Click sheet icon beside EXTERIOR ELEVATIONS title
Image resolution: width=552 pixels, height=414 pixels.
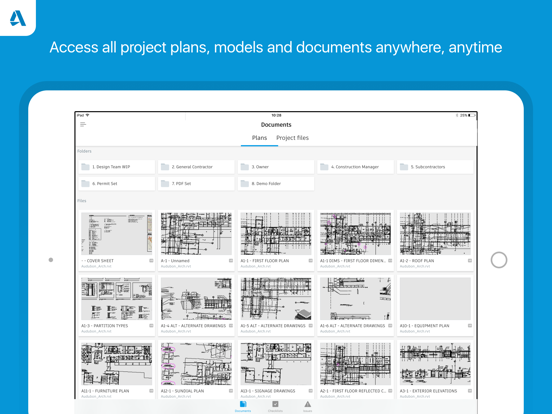pyautogui.click(x=470, y=391)
